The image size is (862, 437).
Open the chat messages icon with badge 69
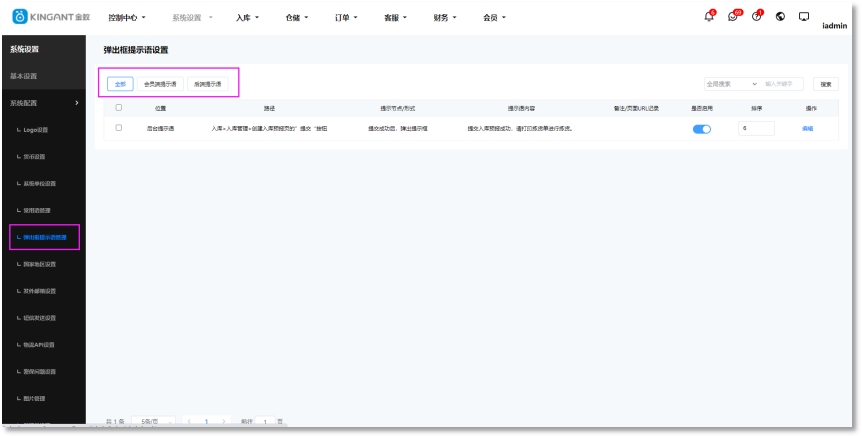733,16
